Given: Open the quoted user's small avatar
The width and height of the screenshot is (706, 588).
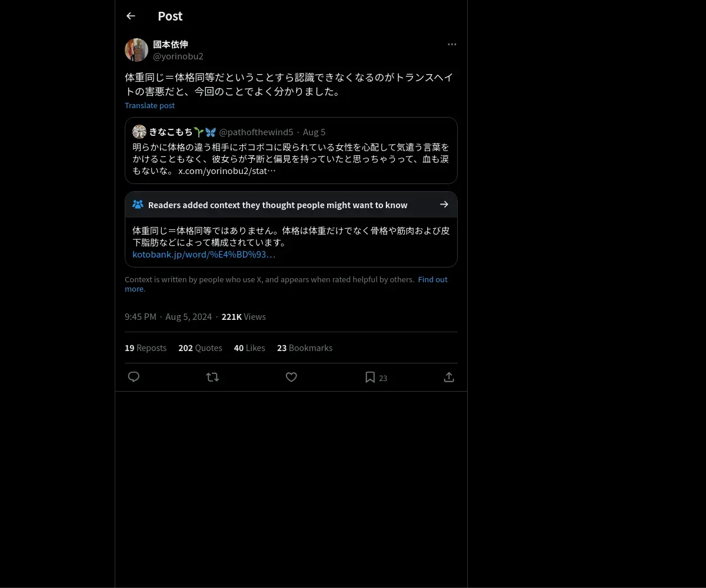Looking at the screenshot, I should tap(139, 132).
